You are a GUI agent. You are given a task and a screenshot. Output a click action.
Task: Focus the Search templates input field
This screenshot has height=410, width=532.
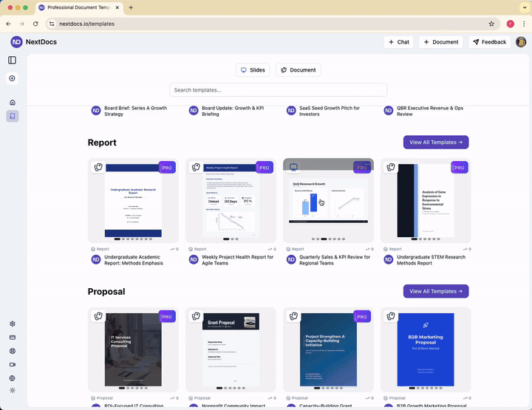tap(278, 89)
